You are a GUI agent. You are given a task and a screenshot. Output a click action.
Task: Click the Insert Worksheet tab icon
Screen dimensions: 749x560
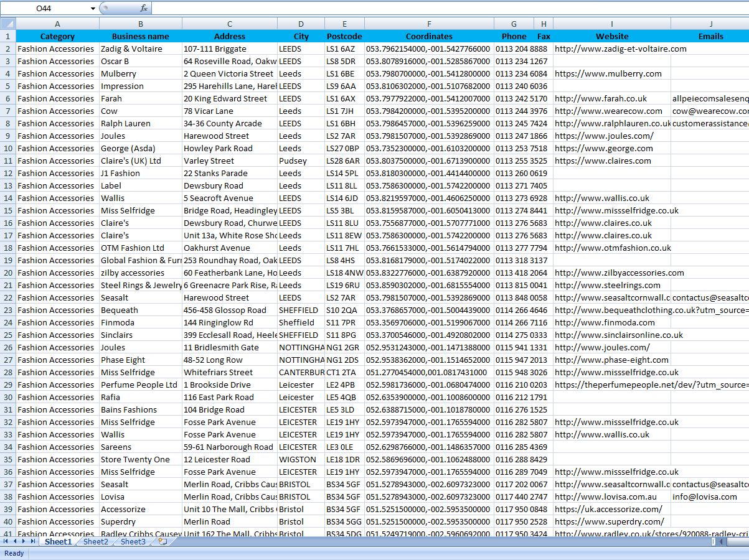[x=163, y=542]
